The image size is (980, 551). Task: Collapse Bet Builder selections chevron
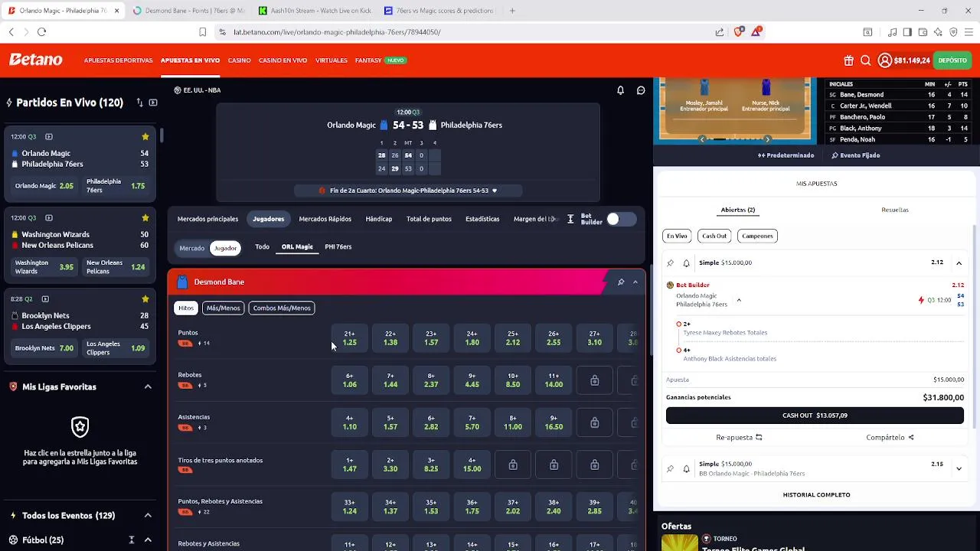click(739, 300)
